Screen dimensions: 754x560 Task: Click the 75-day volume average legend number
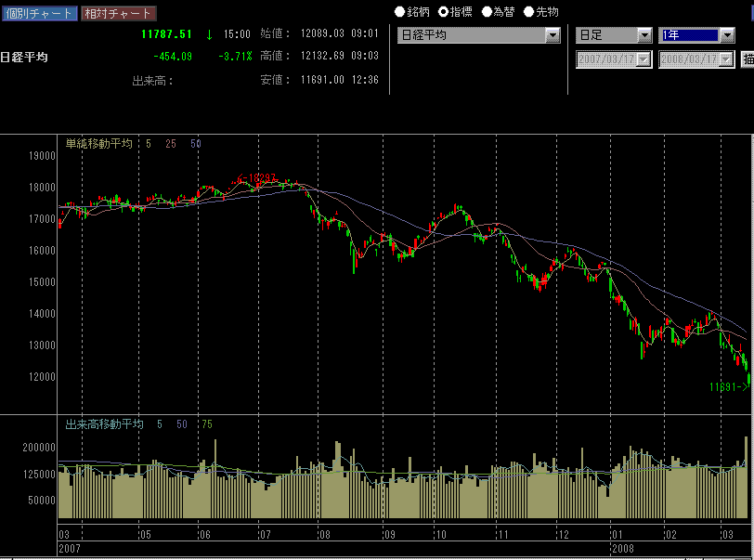pos(207,424)
